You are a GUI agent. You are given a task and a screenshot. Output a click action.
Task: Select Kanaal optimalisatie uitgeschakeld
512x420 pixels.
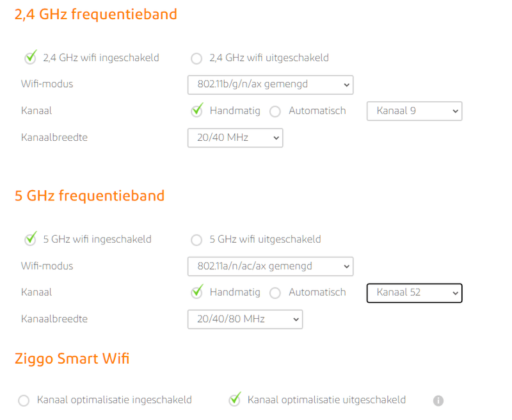[234, 400]
